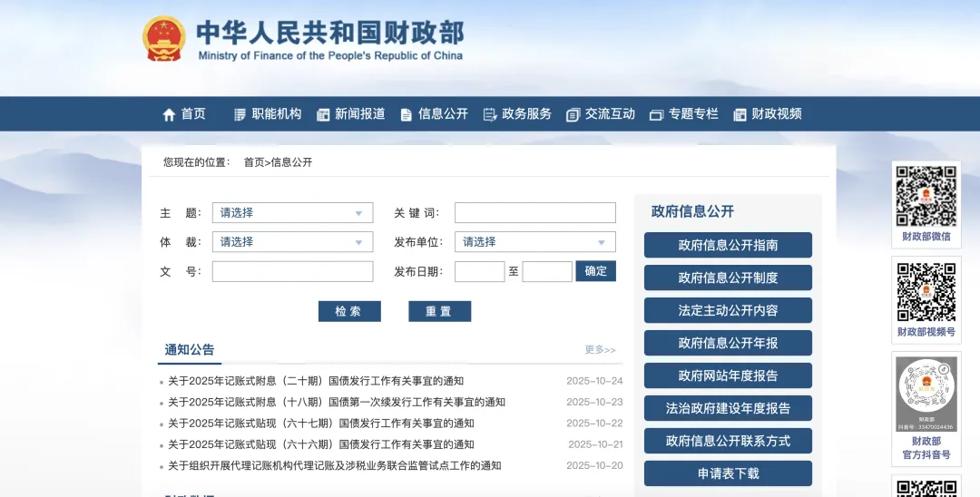The image size is (980, 497).
Task: Click the edit icon beside 政务服务
Action: (490, 114)
